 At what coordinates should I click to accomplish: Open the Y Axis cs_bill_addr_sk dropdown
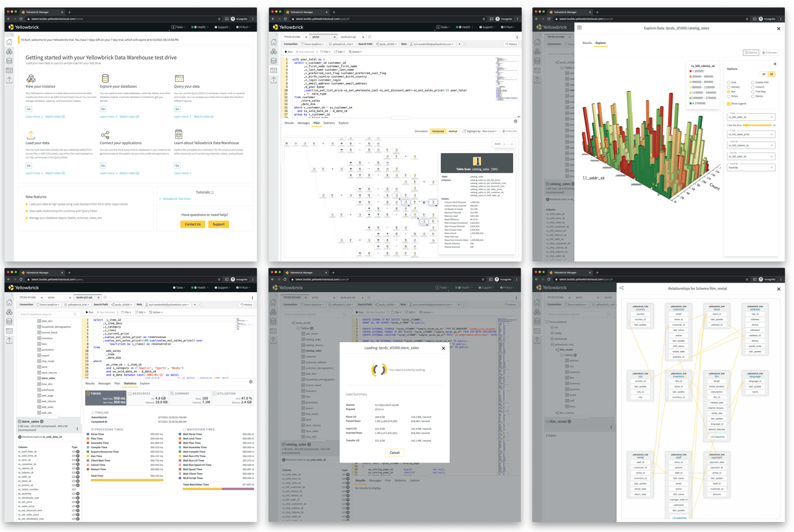click(x=750, y=117)
